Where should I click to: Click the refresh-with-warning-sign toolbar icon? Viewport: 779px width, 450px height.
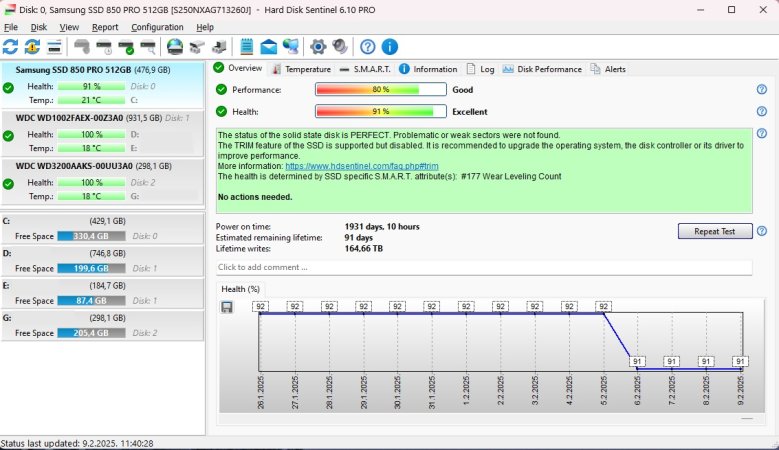click(32, 47)
